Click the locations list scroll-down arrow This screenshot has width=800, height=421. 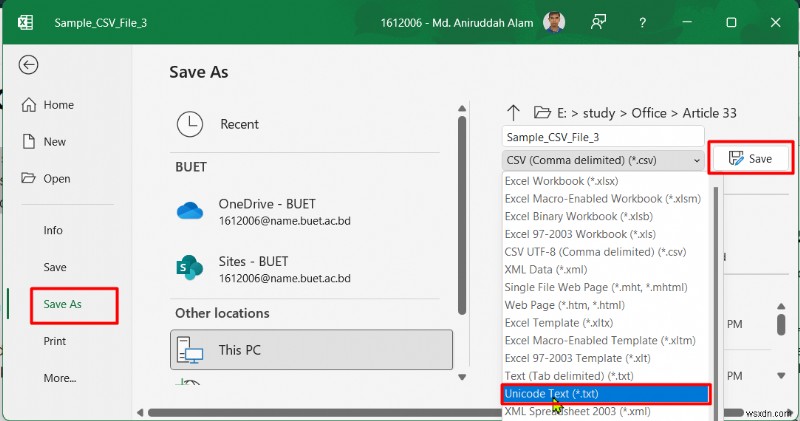462,378
